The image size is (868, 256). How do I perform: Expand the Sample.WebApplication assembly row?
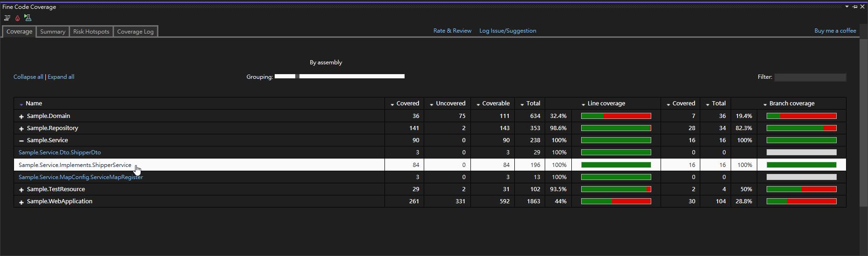[21, 202]
